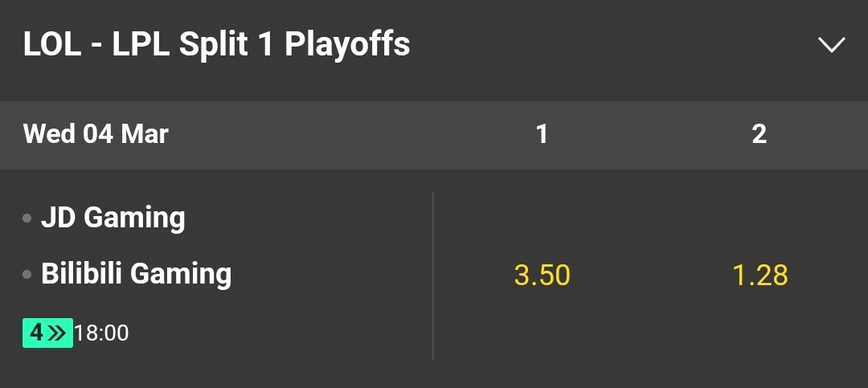Click the grey dot beside JD Gaming
This screenshot has width=868, height=388.
(x=27, y=219)
